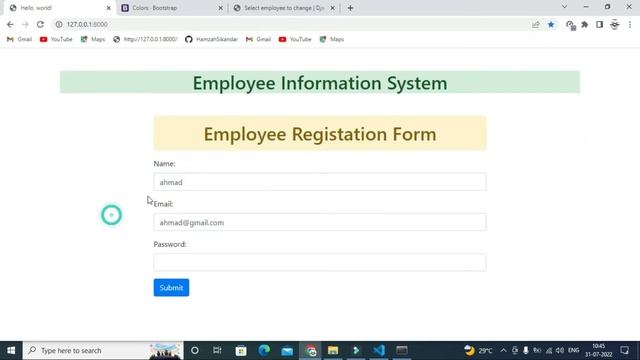Click the taskbar search box

103,350
